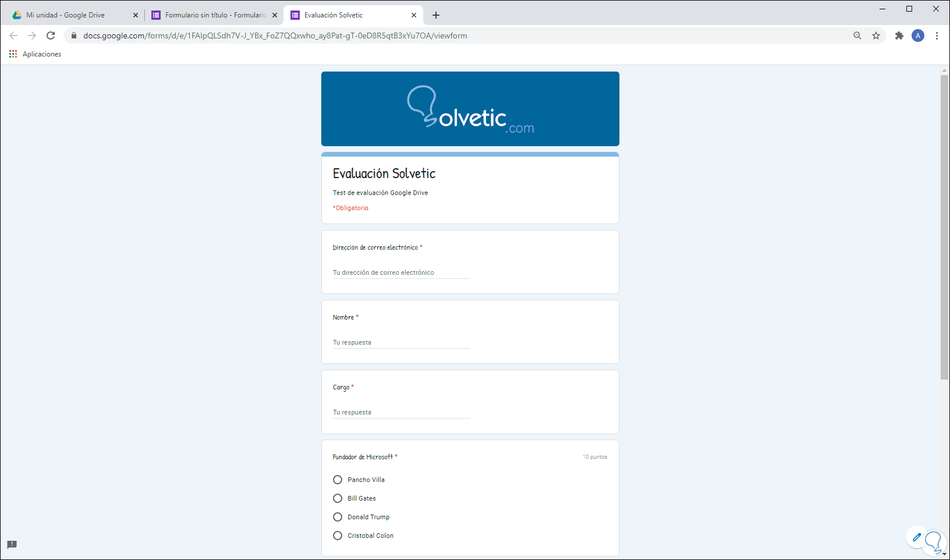Image resolution: width=950 pixels, height=560 pixels.
Task: Click the Nombre answer field
Action: click(401, 342)
